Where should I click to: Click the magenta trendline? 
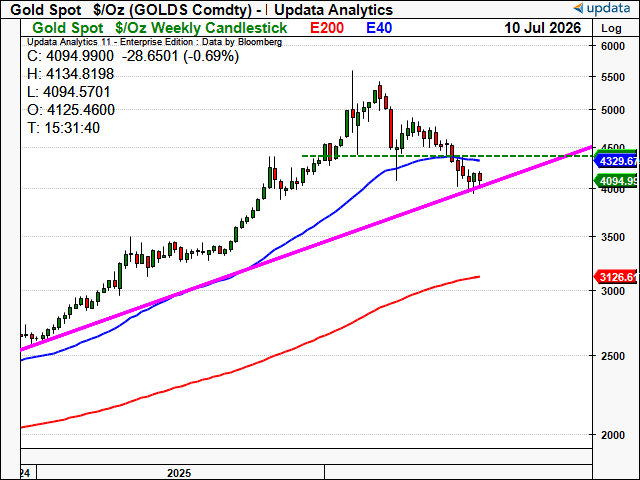click(x=306, y=248)
